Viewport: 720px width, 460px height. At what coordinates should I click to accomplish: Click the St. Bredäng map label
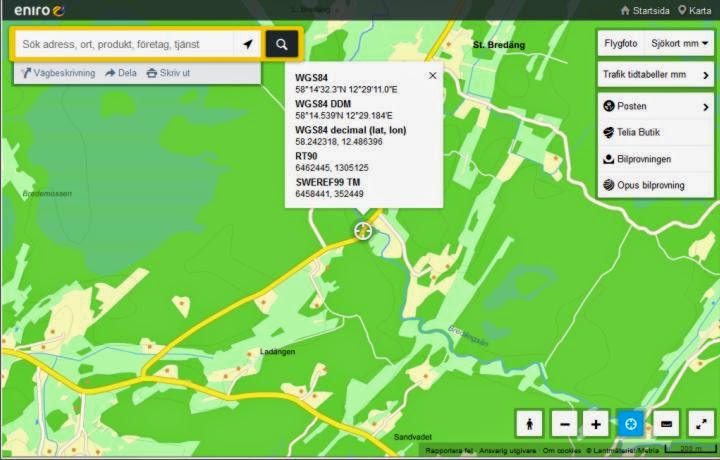coord(499,45)
